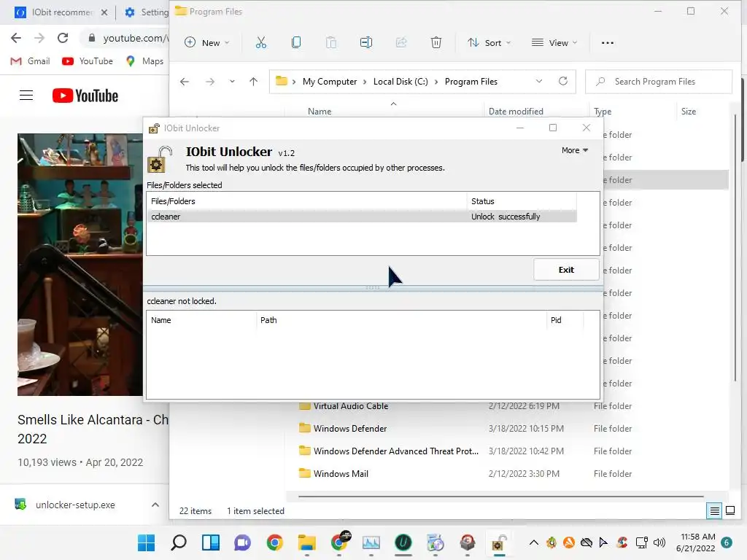Switch to the Settings browser tab
The image size is (747, 560).
(147, 12)
